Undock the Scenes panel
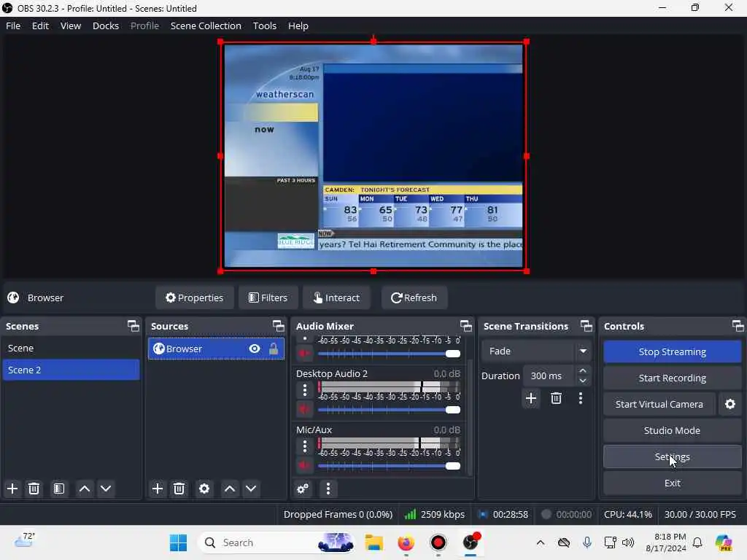747x560 pixels. pos(133,326)
